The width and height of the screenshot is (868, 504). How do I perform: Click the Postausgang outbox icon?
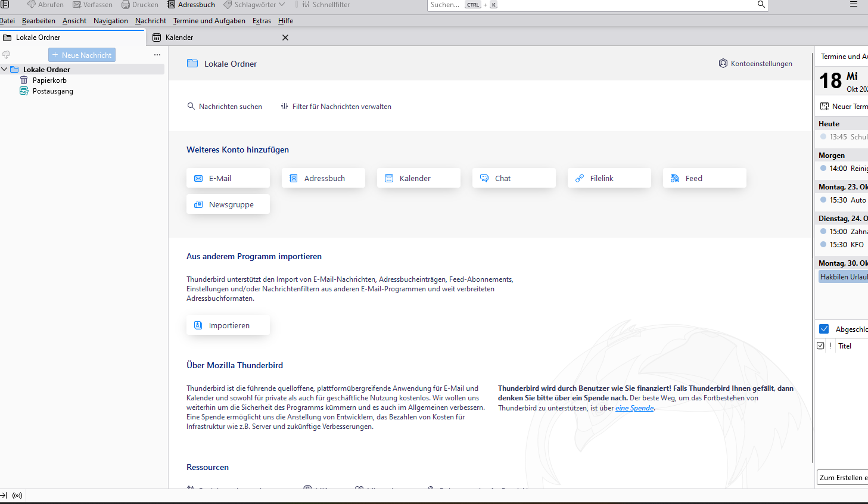[x=24, y=91]
